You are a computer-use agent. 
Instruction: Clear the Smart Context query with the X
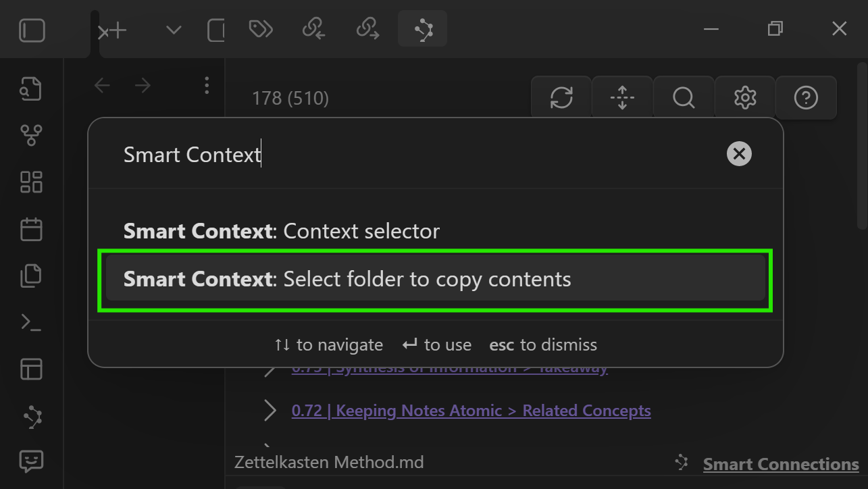pos(738,153)
